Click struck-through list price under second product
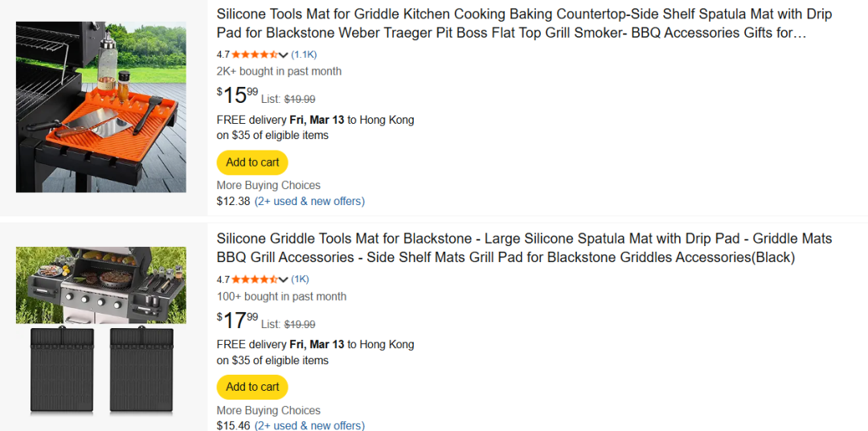 (x=300, y=325)
